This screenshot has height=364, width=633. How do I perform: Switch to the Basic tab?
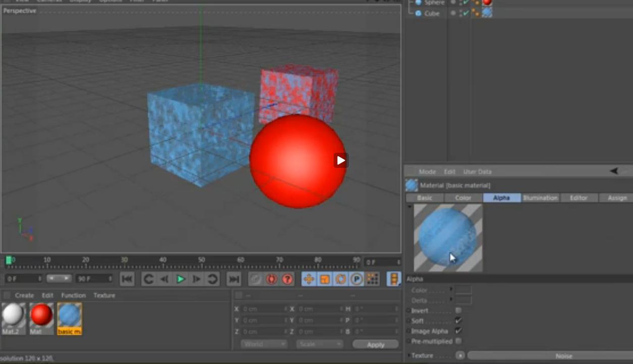point(425,198)
